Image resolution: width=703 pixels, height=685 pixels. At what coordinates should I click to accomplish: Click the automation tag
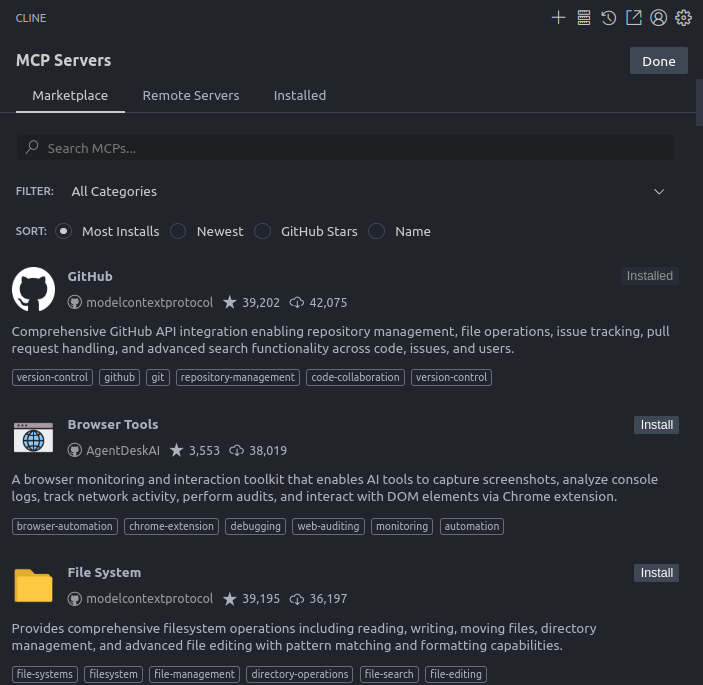[x=472, y=526]
